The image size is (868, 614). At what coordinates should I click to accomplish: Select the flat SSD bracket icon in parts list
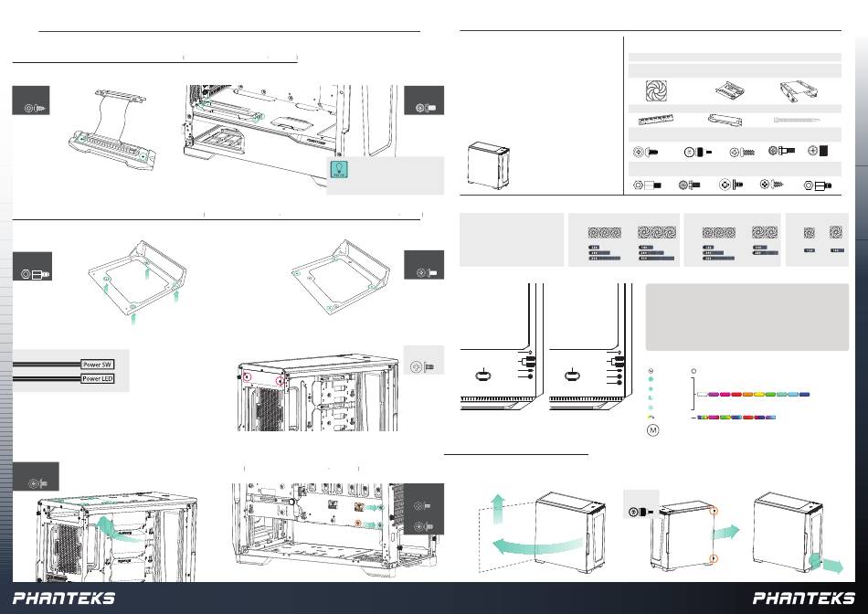730,90
